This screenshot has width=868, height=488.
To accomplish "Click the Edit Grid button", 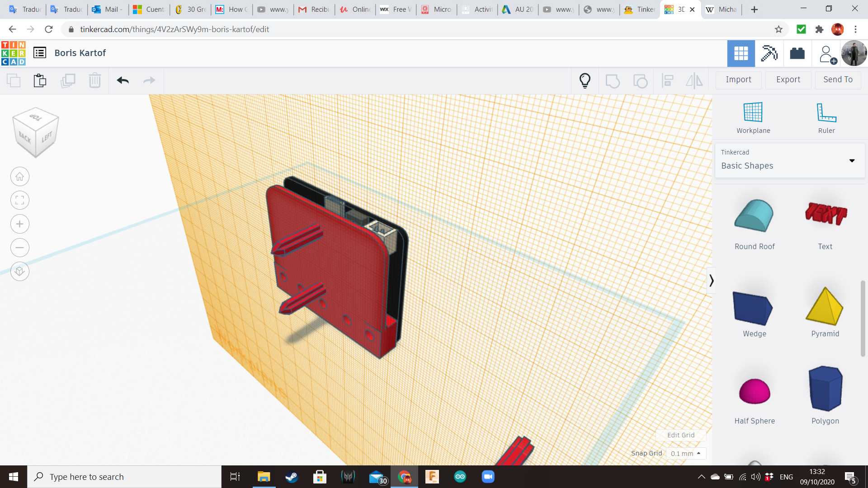I will pos(681,435).
